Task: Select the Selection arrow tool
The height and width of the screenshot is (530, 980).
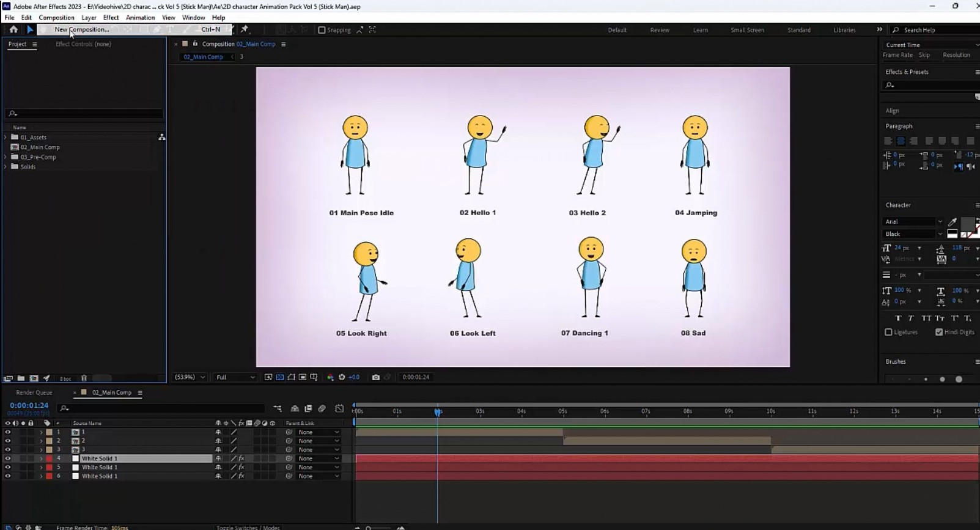Action: click(30, 29)
